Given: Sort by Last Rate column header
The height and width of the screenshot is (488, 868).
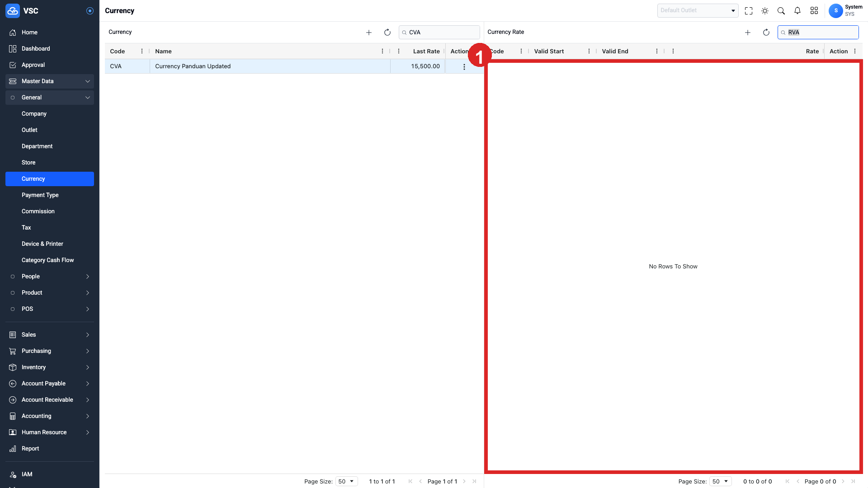Looking at the screenshot, I should [426, 52].
